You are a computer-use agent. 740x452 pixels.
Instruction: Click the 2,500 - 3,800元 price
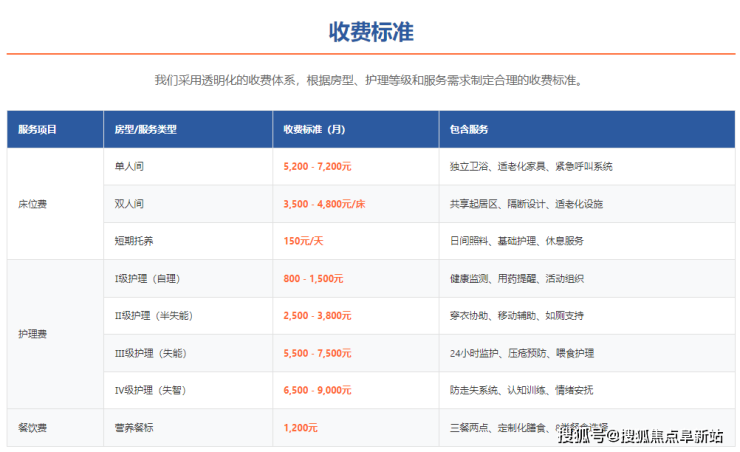pyautogui.click(x=317, y=316)
